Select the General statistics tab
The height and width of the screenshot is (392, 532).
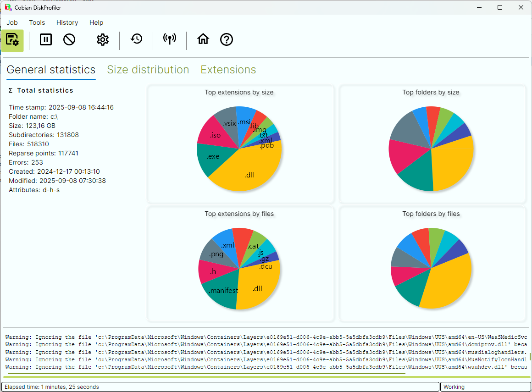(51, 70)
